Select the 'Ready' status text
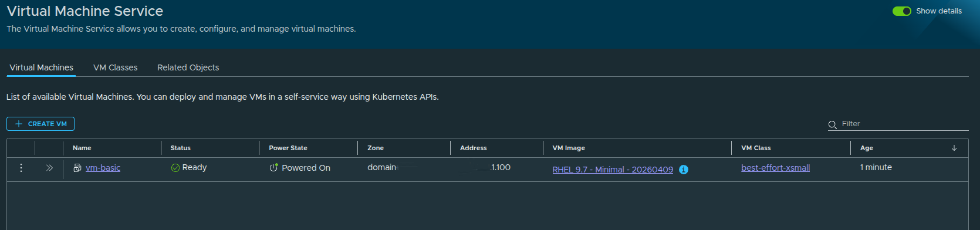This screenshot has width=980, height=230. click(x=194, y=168)
